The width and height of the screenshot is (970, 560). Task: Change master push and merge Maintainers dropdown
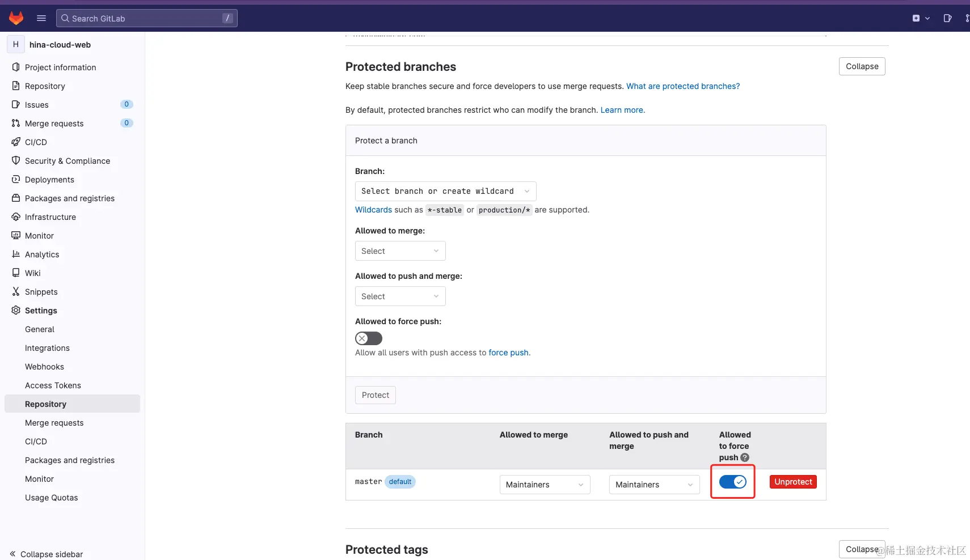654,485
